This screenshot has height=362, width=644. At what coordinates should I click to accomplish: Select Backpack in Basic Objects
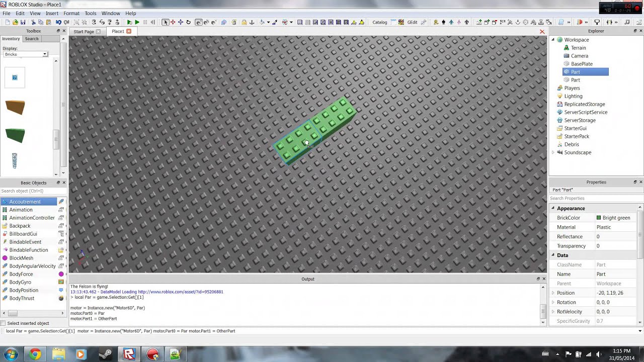[20, 226]
